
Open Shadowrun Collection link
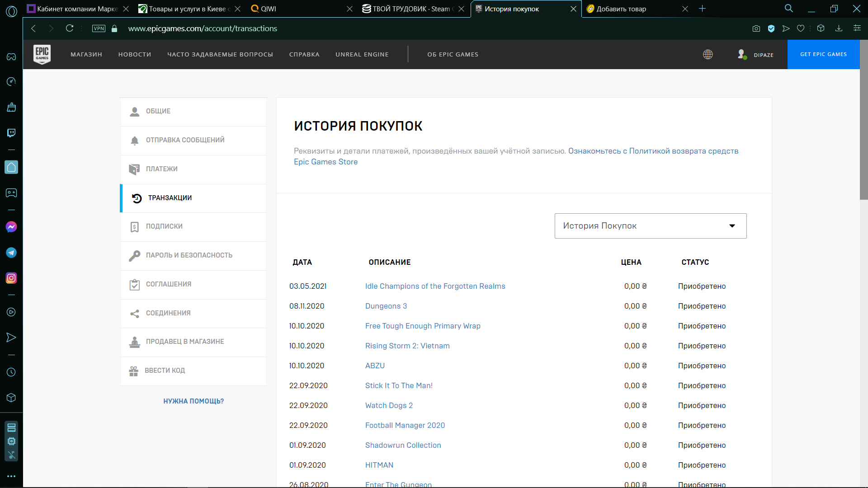tap(403, 445)
